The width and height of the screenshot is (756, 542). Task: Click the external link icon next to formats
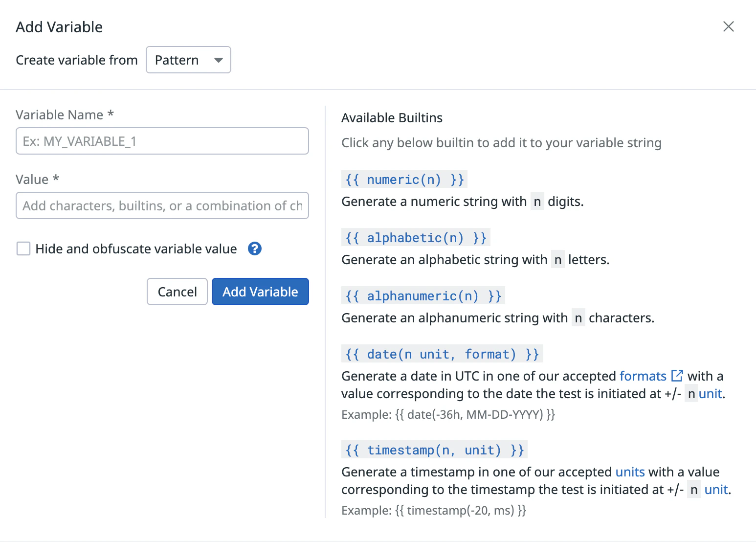click(677, 375)
